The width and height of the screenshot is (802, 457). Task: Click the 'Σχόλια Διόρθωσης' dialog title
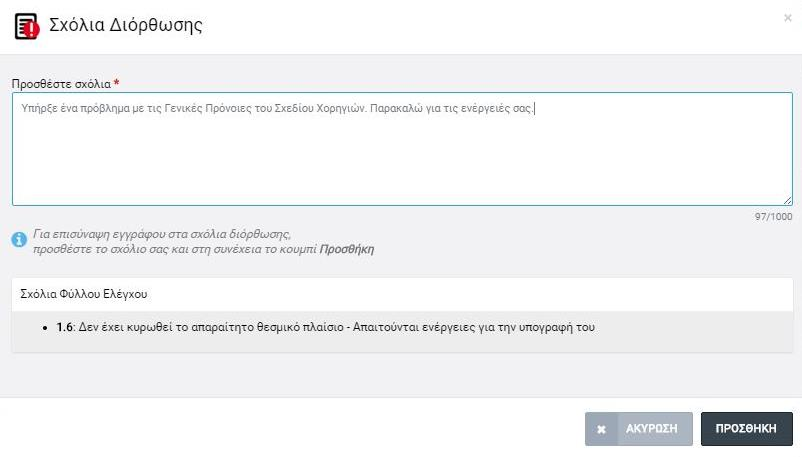pyautogui.click(x=126, y=25)
